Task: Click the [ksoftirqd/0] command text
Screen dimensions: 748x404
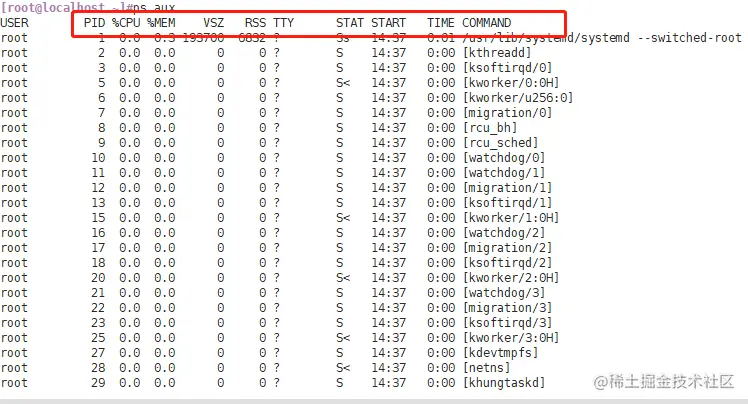Action: click(507, 68)
